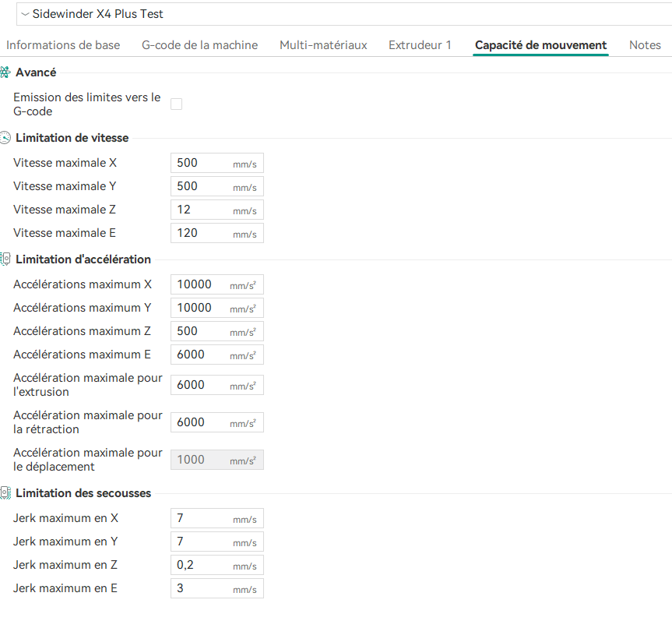Edit the Accélérations maximum X field
This screenshot has height=621, width=672.
click(216, 284)
